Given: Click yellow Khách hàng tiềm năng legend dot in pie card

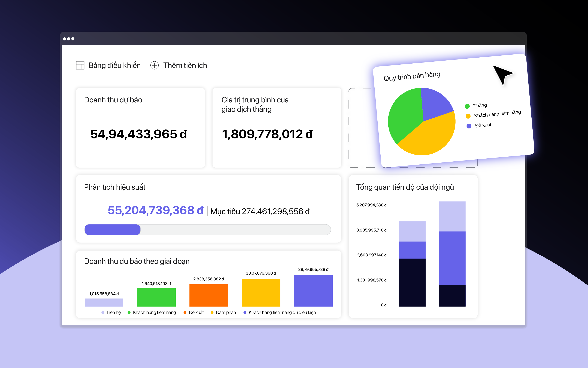Looking at the screenshot, I should click(468, 116).
